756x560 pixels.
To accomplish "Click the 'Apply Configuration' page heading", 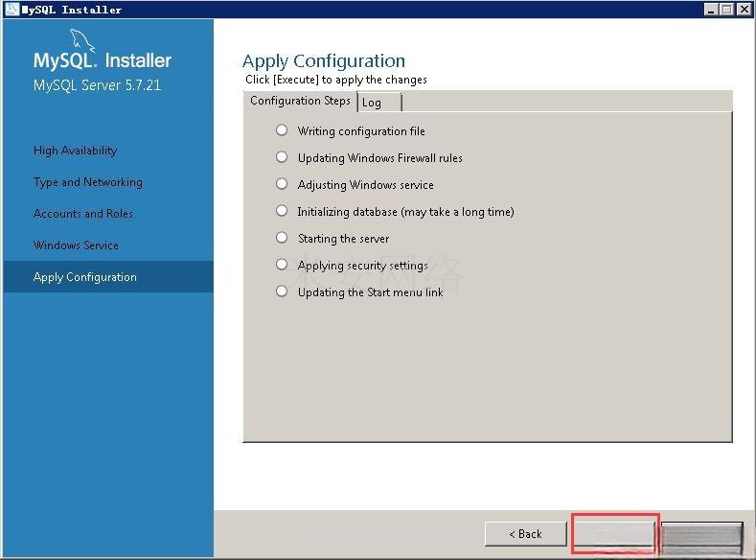I will pos(324,61).
